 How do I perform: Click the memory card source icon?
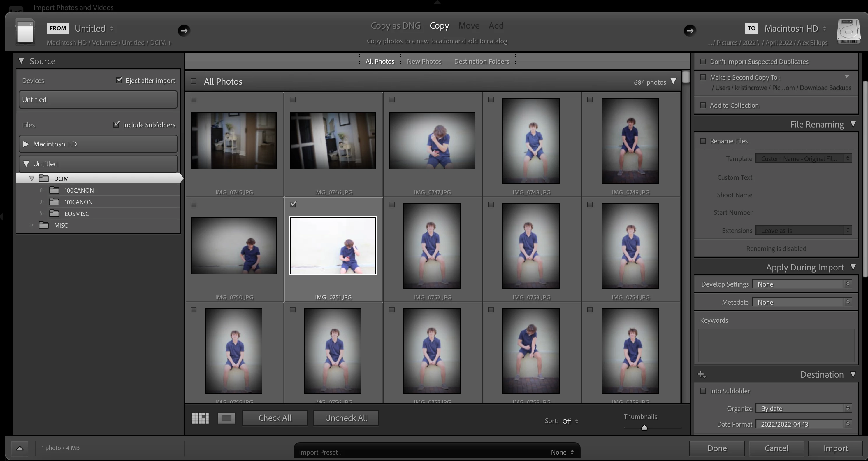pos(25,32)
